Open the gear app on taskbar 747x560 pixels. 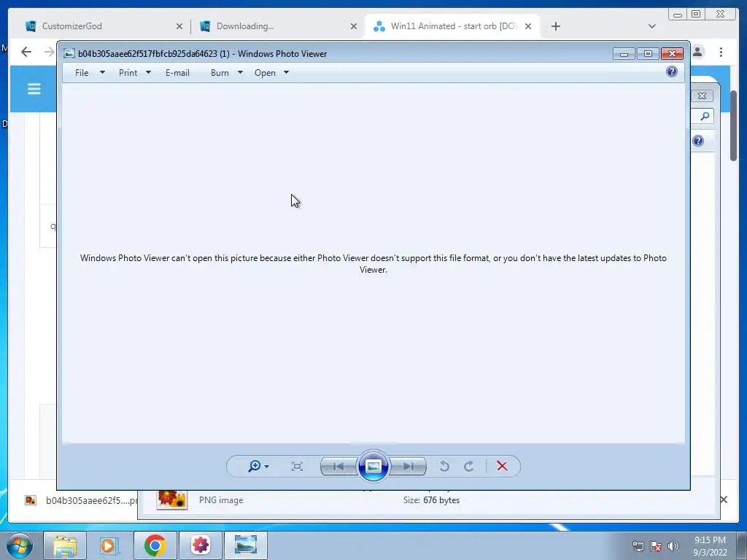click(201, 545)
